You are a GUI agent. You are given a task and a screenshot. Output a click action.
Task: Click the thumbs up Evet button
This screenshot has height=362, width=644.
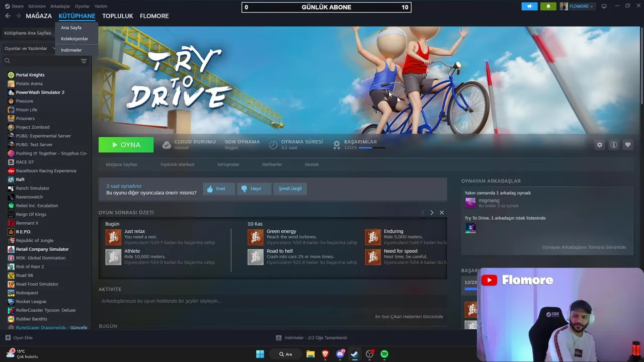pyautogui.click(x=219, y=189)
